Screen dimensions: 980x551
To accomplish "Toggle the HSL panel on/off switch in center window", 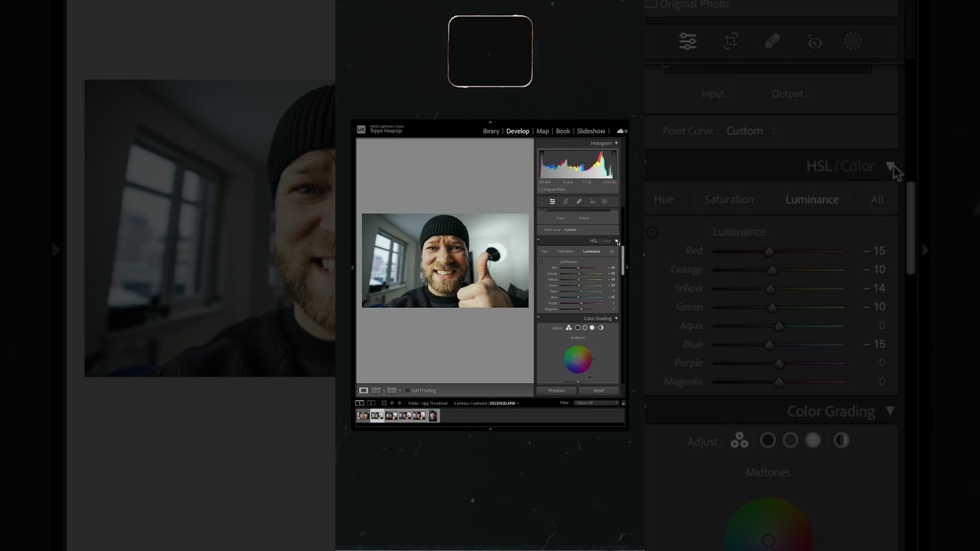I will point(538,240).
